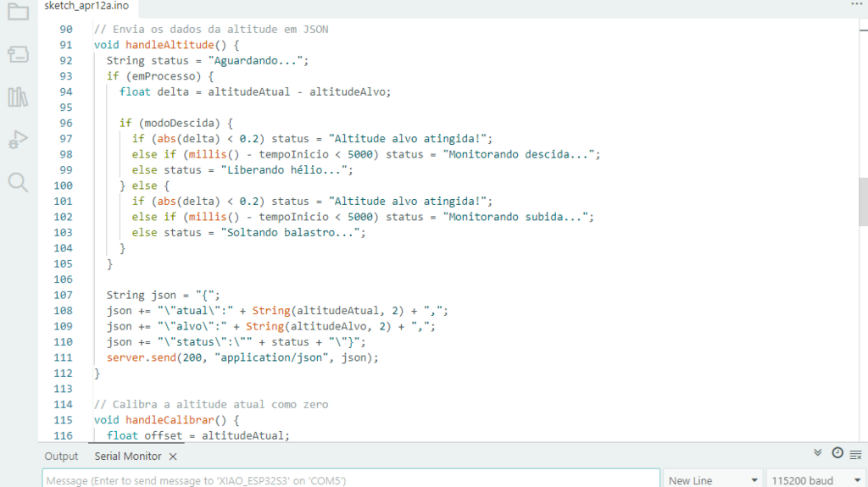
Task: Toggle timestamp display in Serial Monitor
Action: coord(837,453)
